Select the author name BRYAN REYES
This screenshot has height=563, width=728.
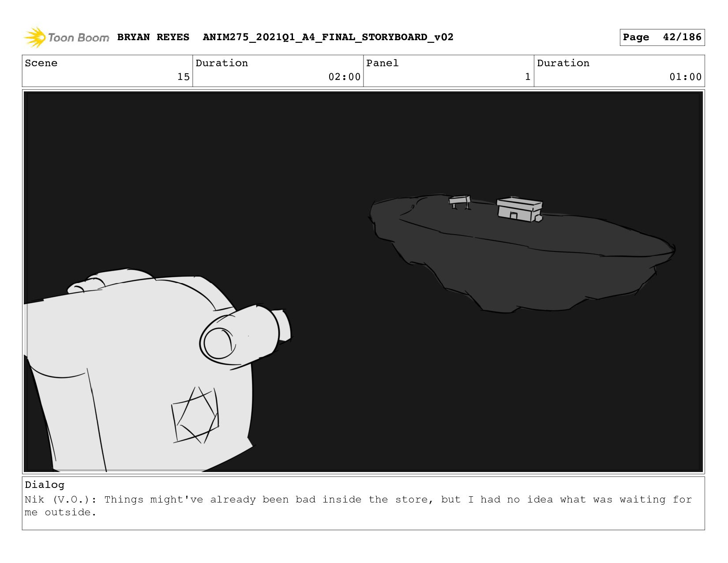[153, 37]
